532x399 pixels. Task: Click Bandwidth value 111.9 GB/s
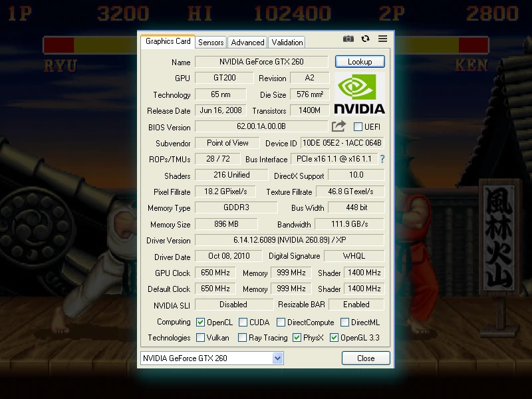[350, 224]
